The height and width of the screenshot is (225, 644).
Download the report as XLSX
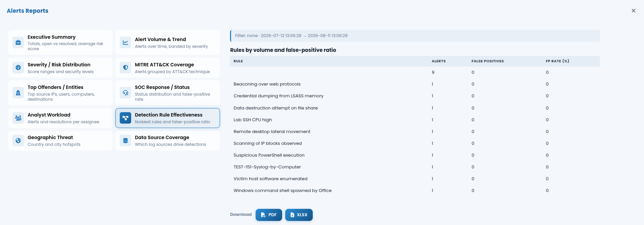(299, 215)
